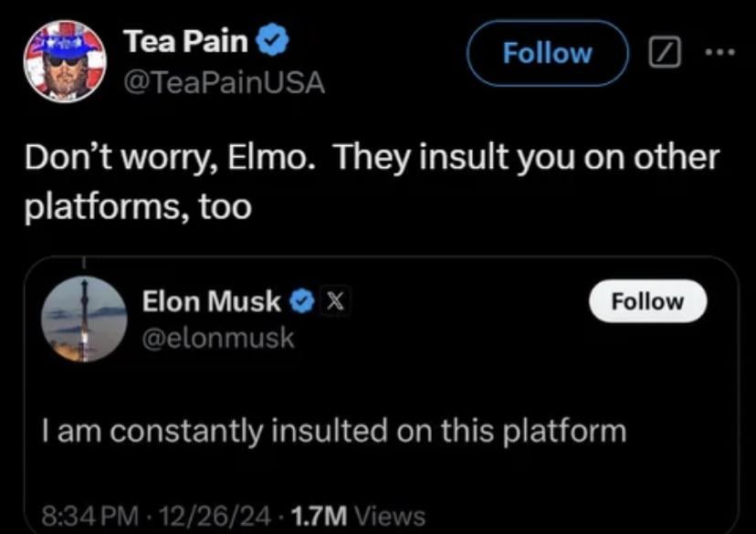Viewport: 756px width, 534px height.
Task: Click the Elon Musk display name
Action: [x=212, y=300]
